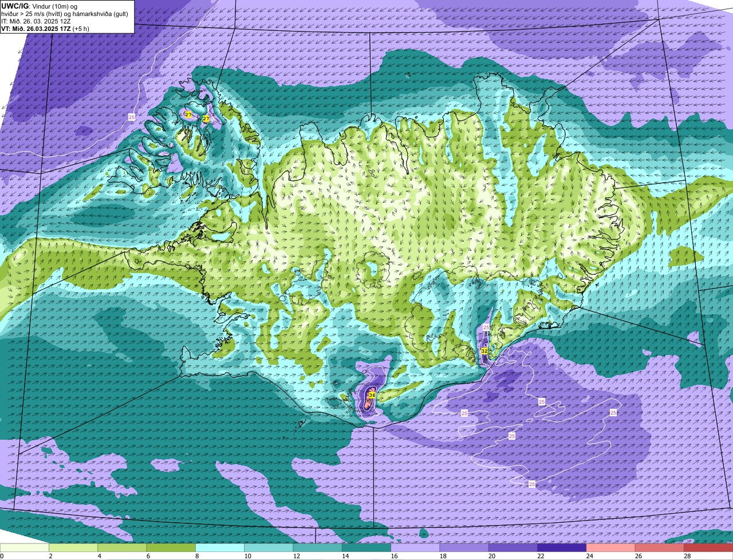Viewport: 733px width, 560px height.
Task: Click the 0–2 m/s pale yellow legend swatch
Action: (x=25, y=547)
